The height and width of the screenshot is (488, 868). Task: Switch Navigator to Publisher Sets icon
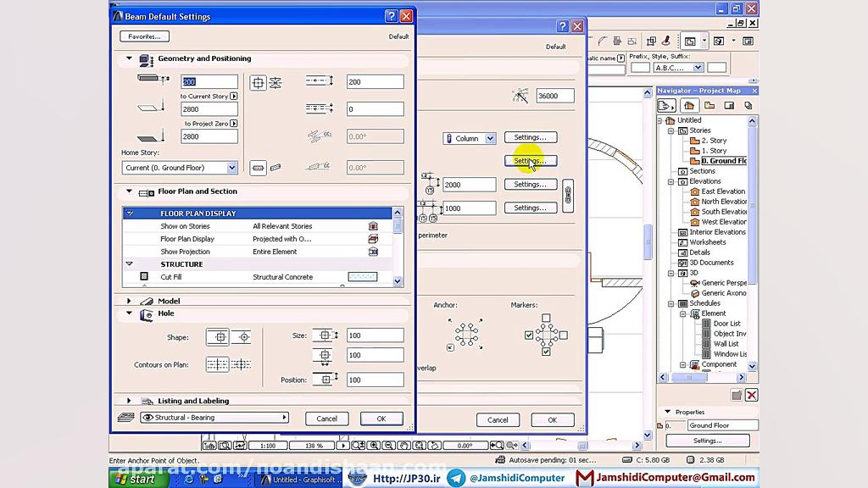[x=748, y=106]
